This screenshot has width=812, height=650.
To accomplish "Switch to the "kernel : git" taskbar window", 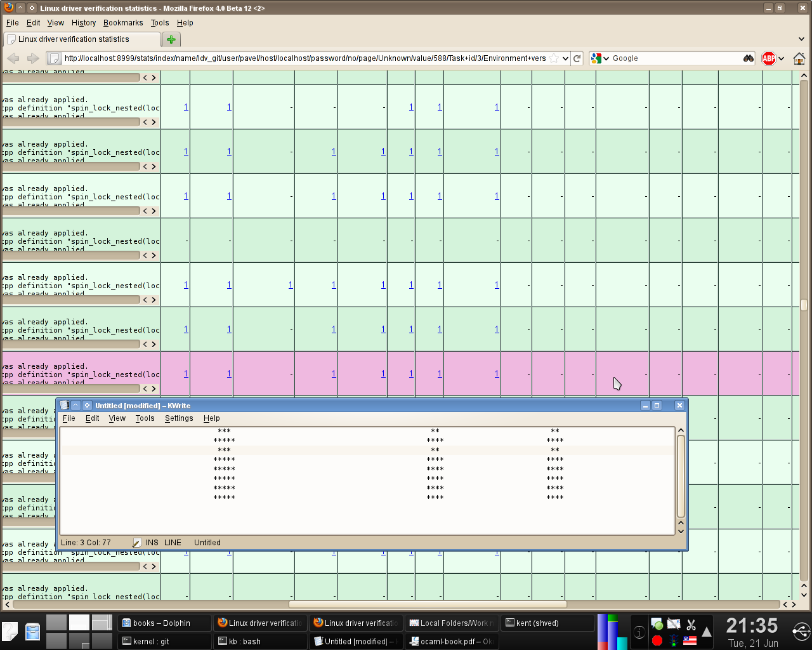I will pyautogui.click(x=164, y=641).
